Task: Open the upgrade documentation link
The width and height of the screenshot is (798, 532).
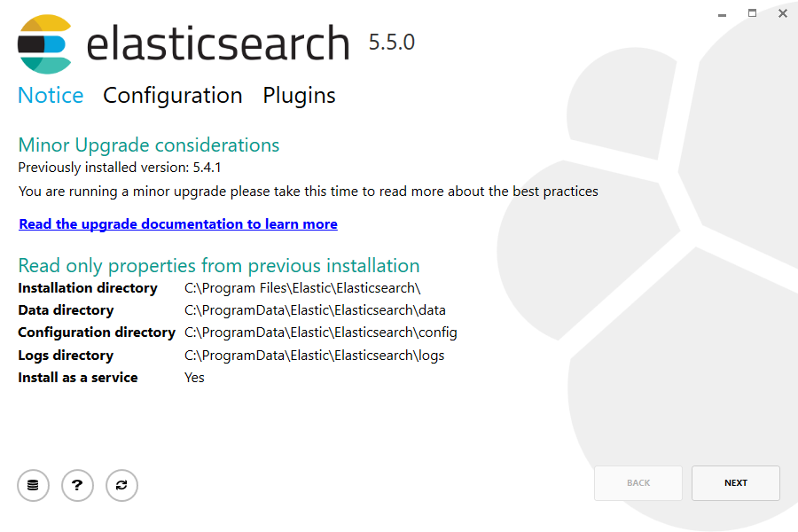Action: pos(178,224)
